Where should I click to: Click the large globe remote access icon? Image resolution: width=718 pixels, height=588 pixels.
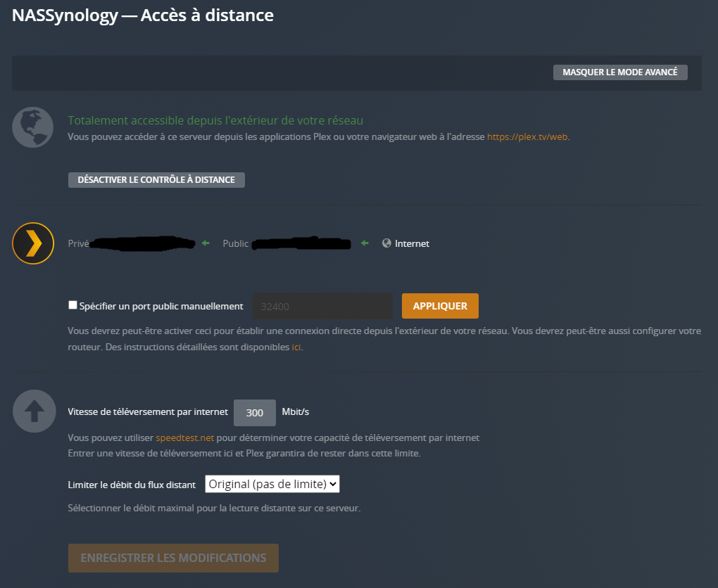pyautogui.click(x=32, y=127)
